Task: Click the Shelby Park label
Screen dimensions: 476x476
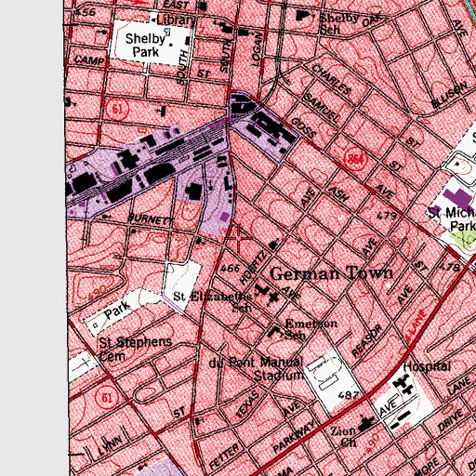Action: (x=146, y=46)
